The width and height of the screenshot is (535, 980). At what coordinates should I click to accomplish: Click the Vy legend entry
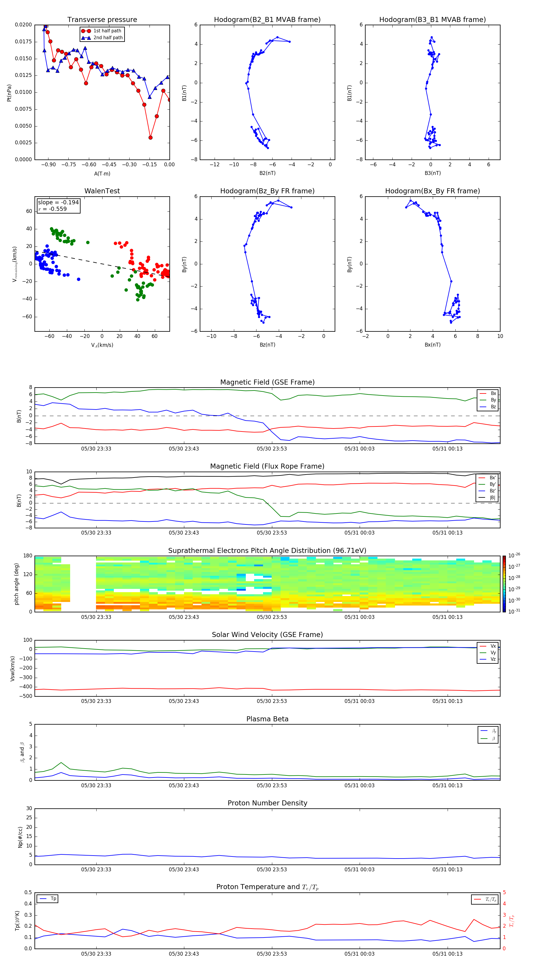coord(488,652)
